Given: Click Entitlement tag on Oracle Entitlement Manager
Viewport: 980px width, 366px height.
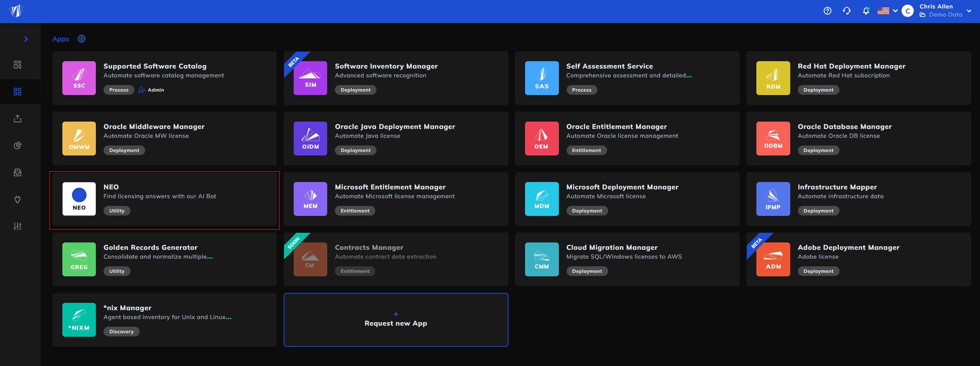Looking at the screenshot, I should [x=586, y=150].
